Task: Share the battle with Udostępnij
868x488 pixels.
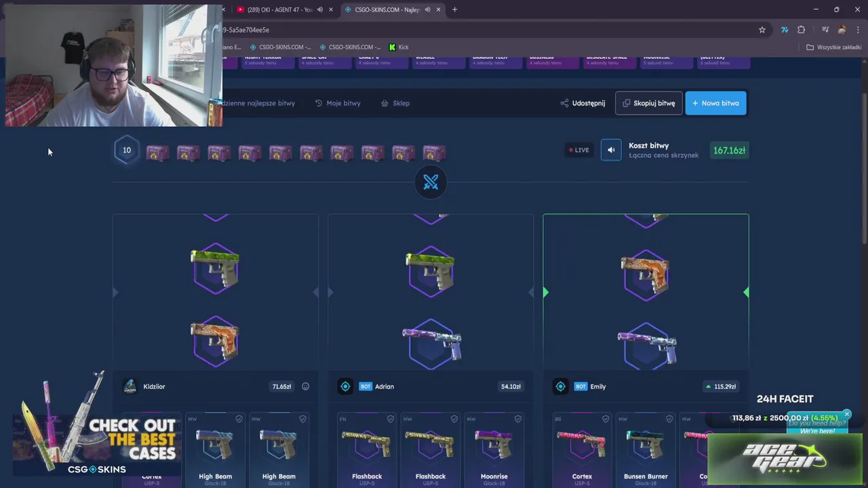Action: tap(583, 103)
